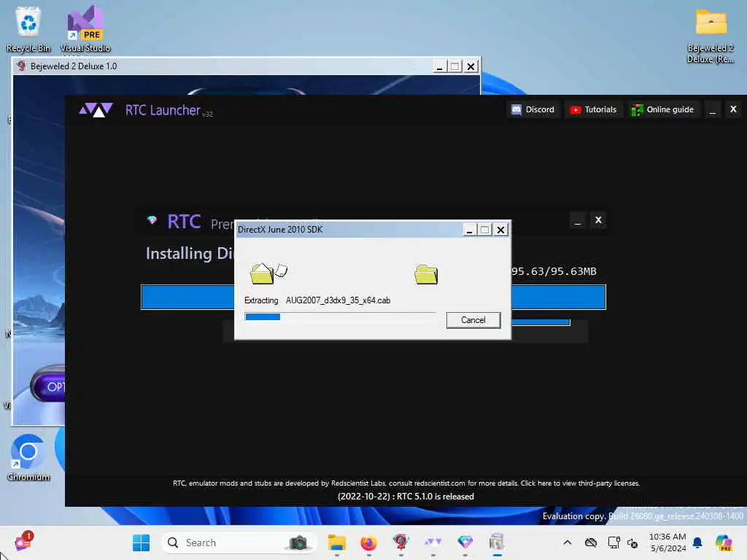The image size is (747, 560).
Task: Open the widgets icon with notification badge
Action: (23, 542)
